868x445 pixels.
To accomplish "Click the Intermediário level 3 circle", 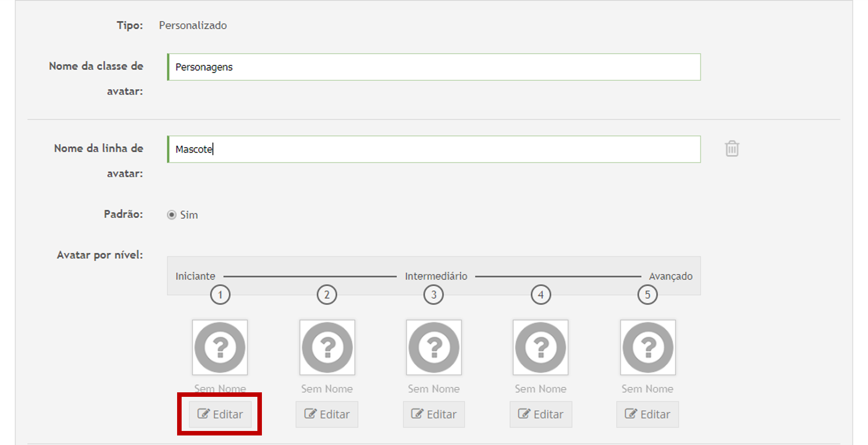I will point(434,294).
